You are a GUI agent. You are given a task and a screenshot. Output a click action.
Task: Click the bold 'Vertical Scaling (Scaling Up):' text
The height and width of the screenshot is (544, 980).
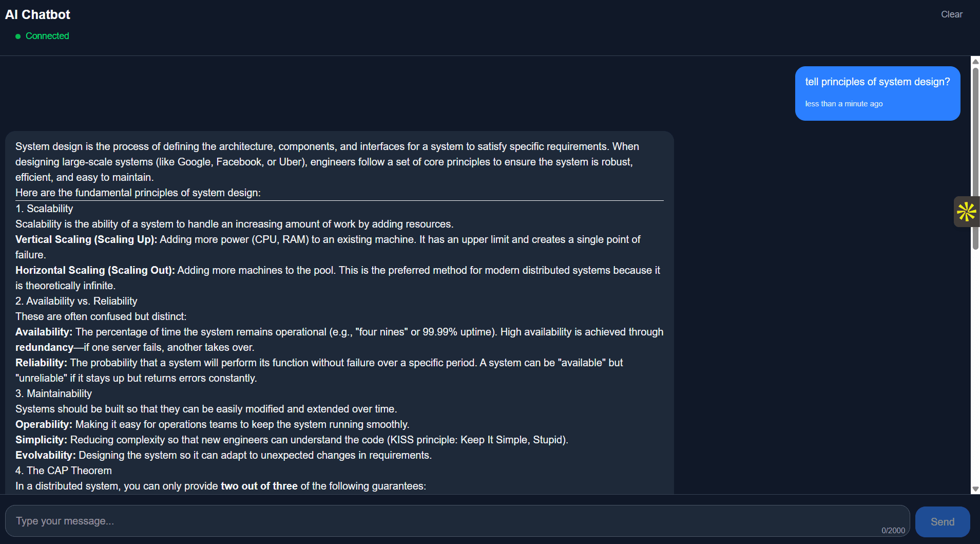[x=86, y=239]
